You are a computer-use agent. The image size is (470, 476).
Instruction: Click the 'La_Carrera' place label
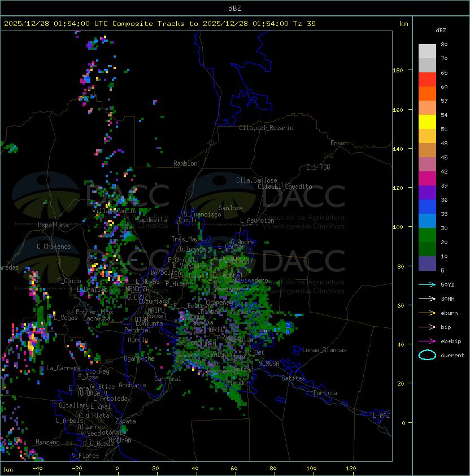pyautogui.click(x=63, y=368)
